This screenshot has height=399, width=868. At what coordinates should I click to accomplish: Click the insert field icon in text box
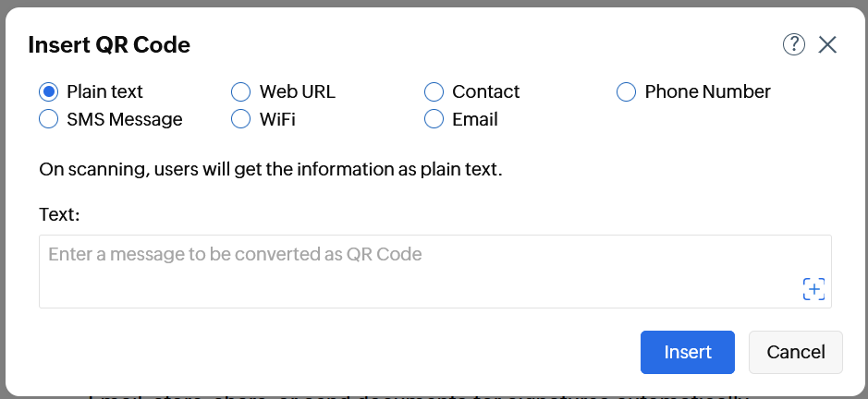point(813,289)
